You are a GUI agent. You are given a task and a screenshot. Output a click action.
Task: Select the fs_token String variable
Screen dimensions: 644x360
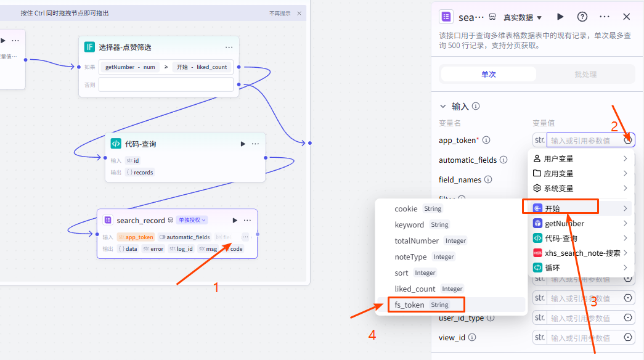click(x=425, y=305)
